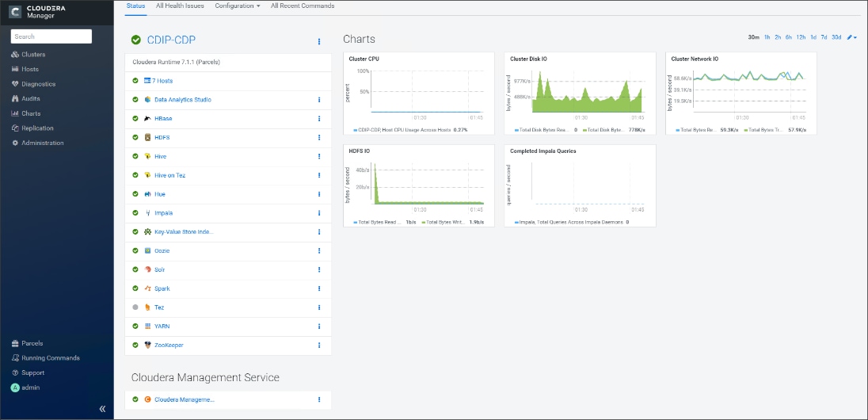This screenshot has width=868, height=420.
Task: Click inside the Search field
Action: [51, 36]
